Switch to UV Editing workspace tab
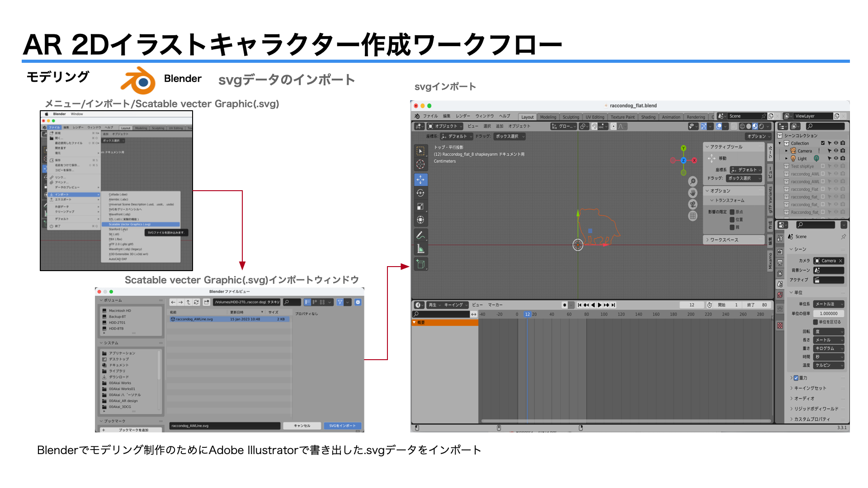The height and width of the screenshot is (488, 868). click(595, 117)
